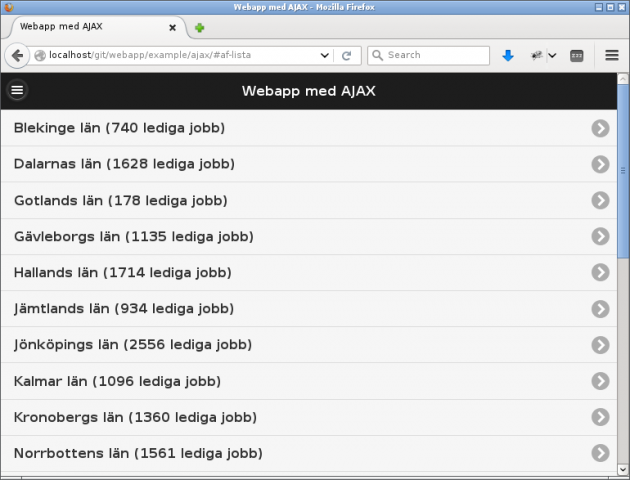The height and width of the screenshot is (480, 630).
Task: Click the globe site identity icon
Action: click(x=40, y=55)
